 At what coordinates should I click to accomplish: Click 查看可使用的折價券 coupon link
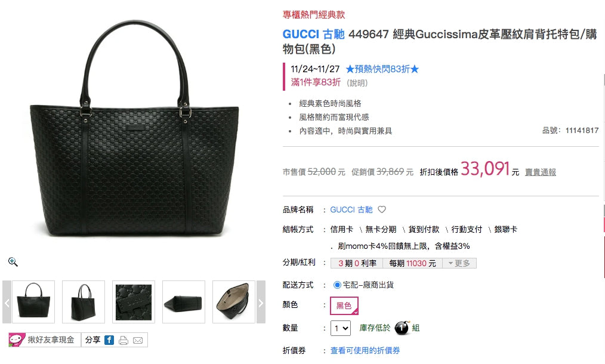tap(365, 350)
